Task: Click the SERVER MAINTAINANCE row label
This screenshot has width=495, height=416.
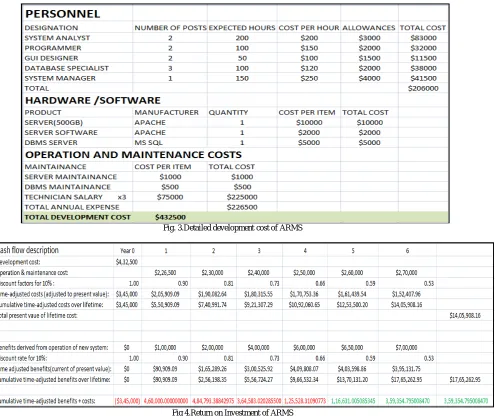Action: (70, 177)
